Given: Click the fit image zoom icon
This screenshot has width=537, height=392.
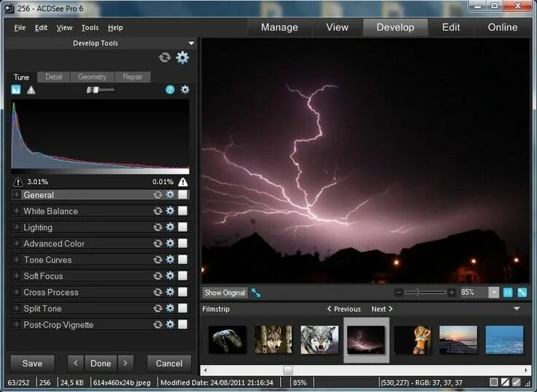Looking at the screenshot, I should [x=522, y=292].
